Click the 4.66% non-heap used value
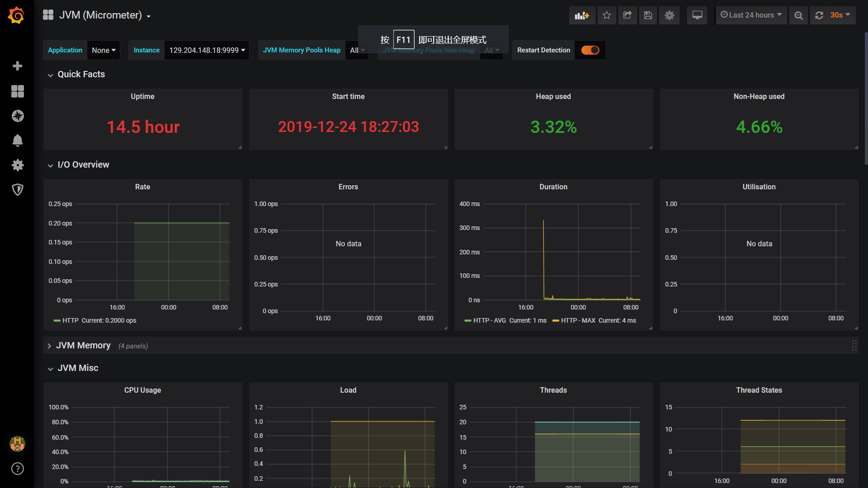This screenshot has height=488, width=868. coord(759,127)
